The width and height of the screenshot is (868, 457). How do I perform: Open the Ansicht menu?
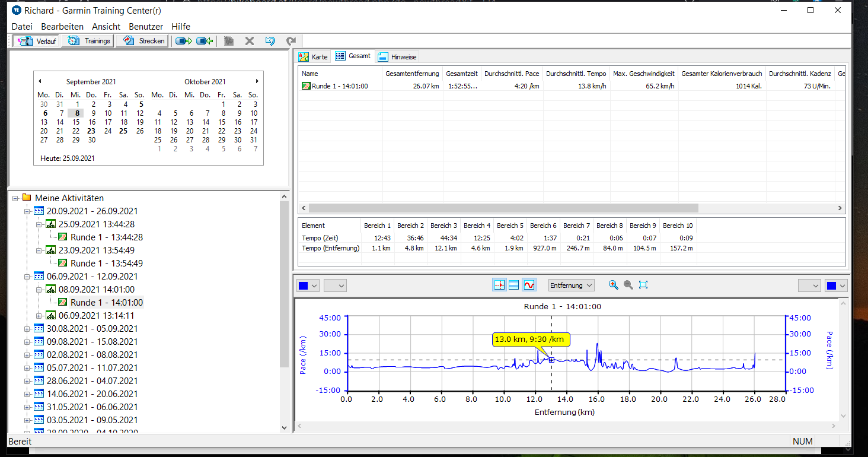(x=106, y=27)
